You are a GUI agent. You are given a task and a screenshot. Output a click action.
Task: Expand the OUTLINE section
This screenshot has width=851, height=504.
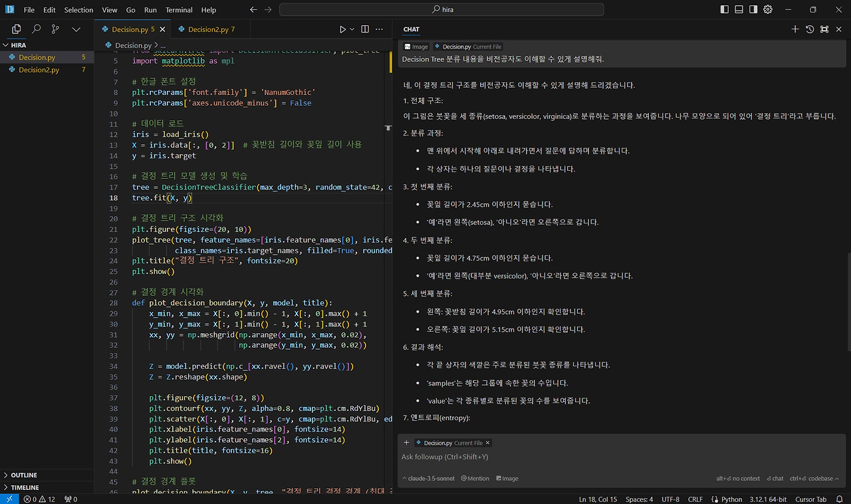24,475
